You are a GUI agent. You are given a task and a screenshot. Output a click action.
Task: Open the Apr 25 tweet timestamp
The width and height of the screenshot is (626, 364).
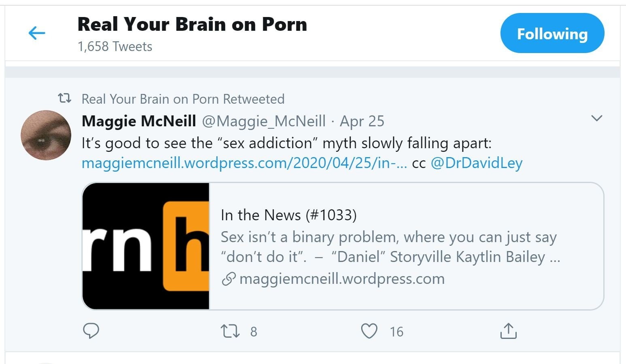click(362, 121)
